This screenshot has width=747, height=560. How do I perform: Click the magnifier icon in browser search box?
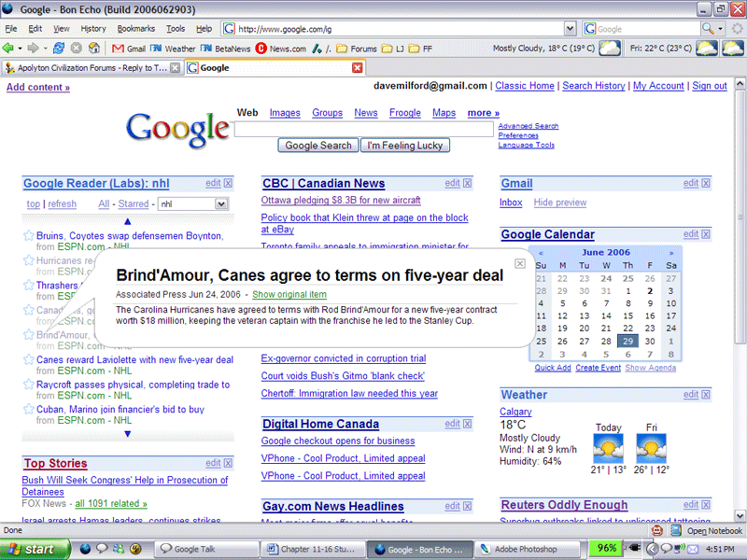[710, 29]
